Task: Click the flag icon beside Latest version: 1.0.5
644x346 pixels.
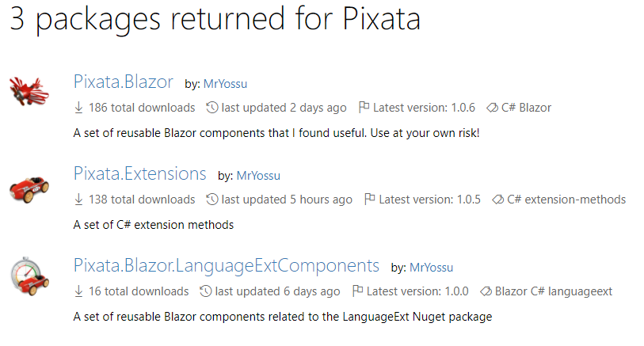Action: 370,200
